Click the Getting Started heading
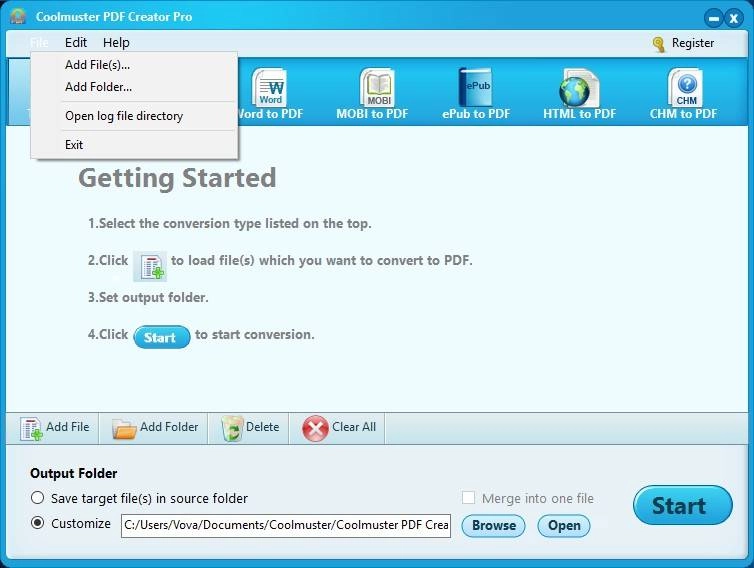The height and width of the screenshot is (568, 754). (x=177, y=178)
